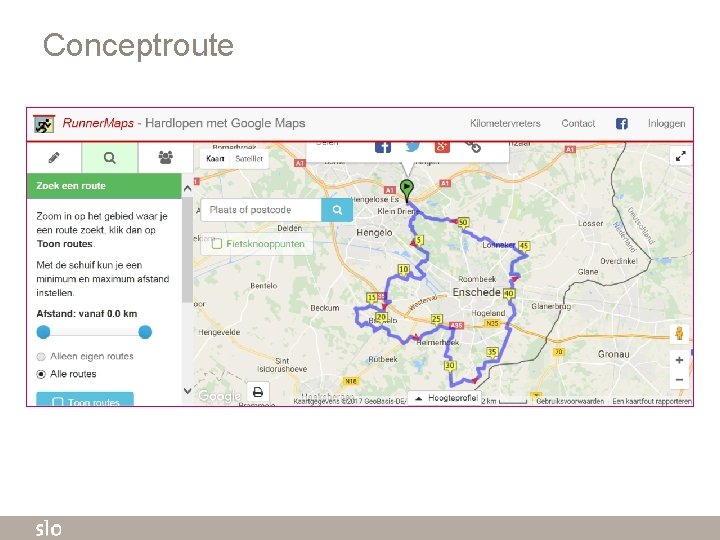Click the fullscreen map toggle icon
The width and height of the screenshot is (720, 540).
[x=681, y=156]
